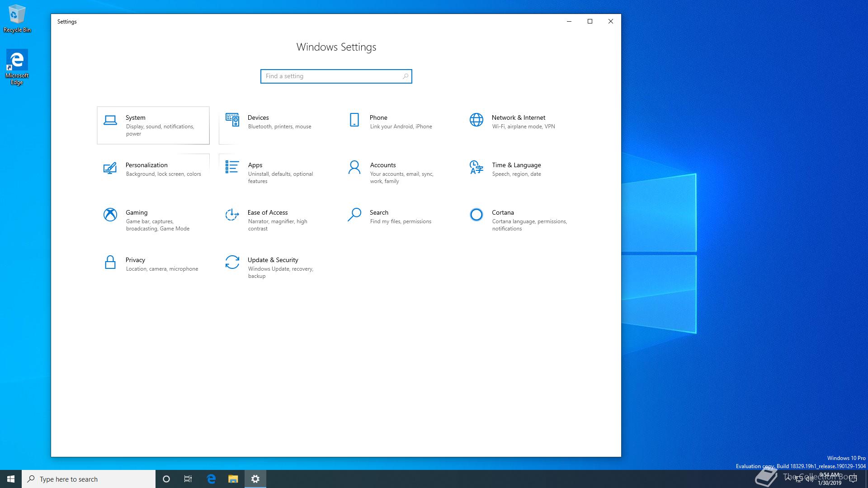This screenshot has height=488, width=868.
Task: Open the Apps list icon
Action: [x=232, y=167]
